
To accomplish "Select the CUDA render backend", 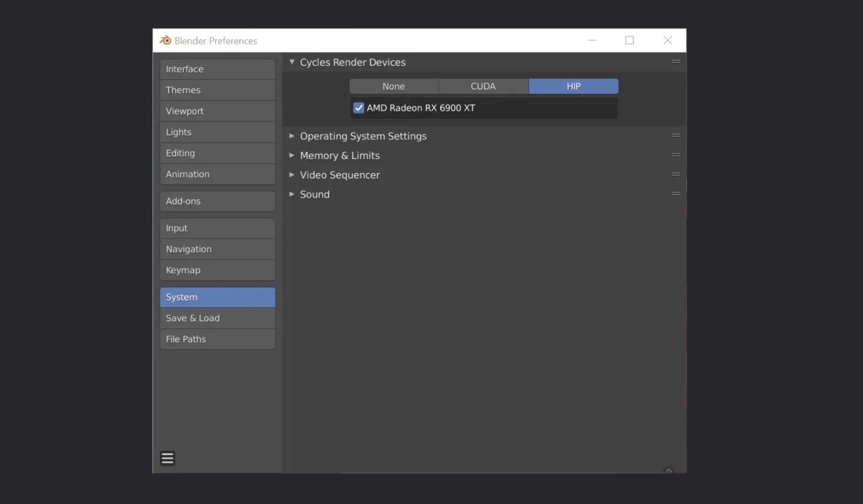I will tap(483, 86).
